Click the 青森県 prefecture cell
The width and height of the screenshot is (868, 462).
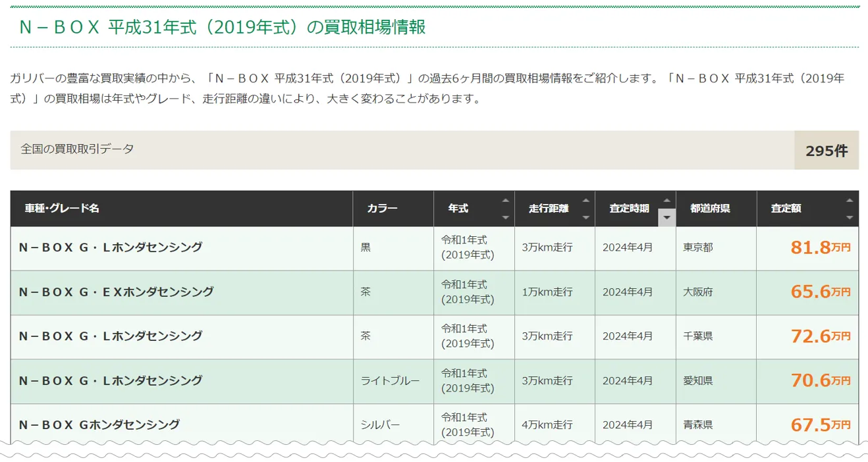click(698, 425)
